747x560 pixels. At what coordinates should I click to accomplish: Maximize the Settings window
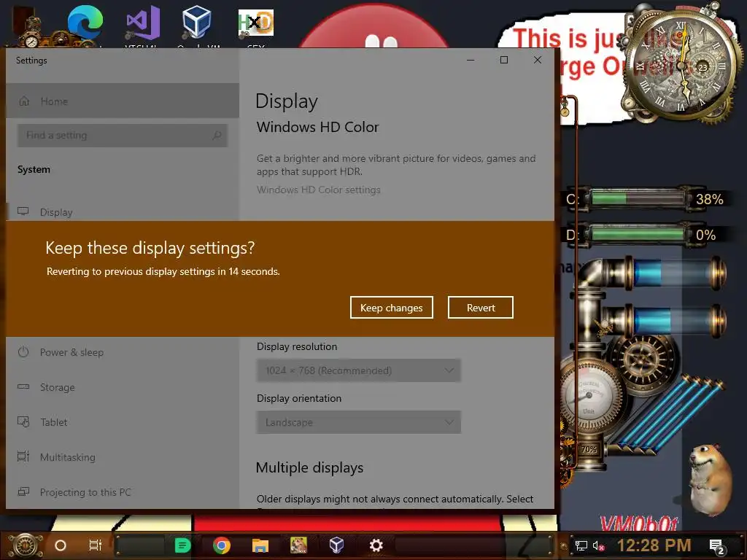tap(504, 60)
